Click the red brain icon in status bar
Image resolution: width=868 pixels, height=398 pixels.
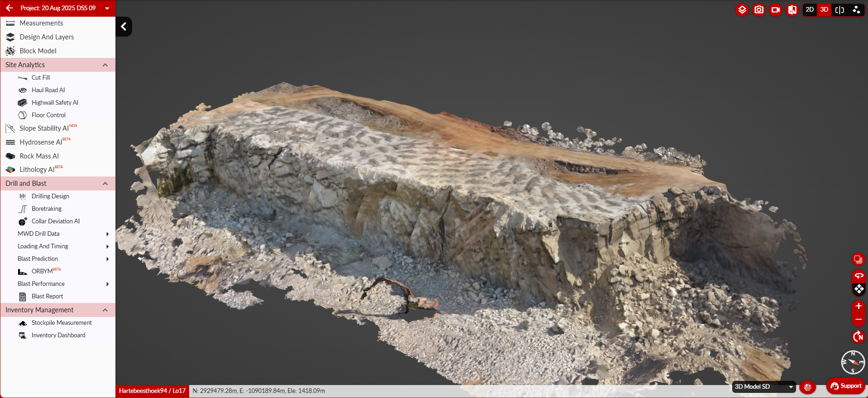coord(808,387)
